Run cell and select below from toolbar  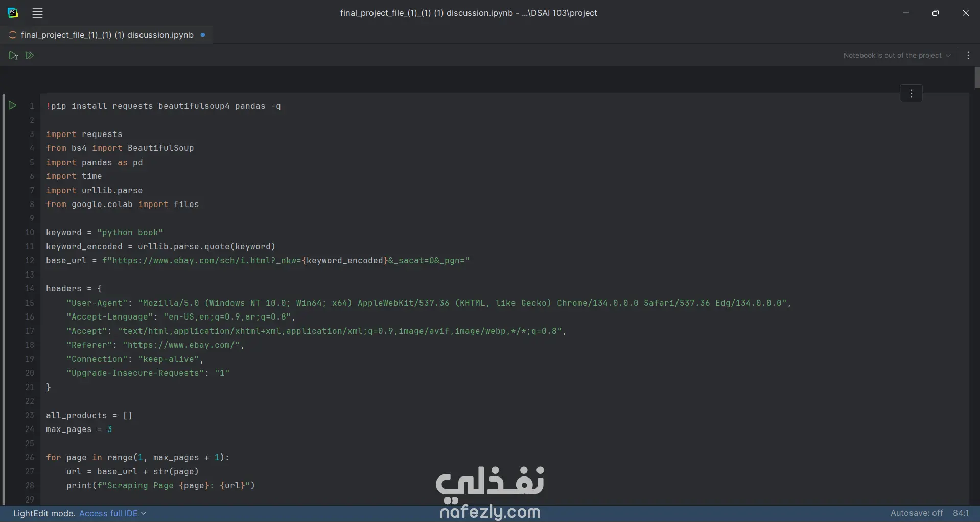[13, 56]
